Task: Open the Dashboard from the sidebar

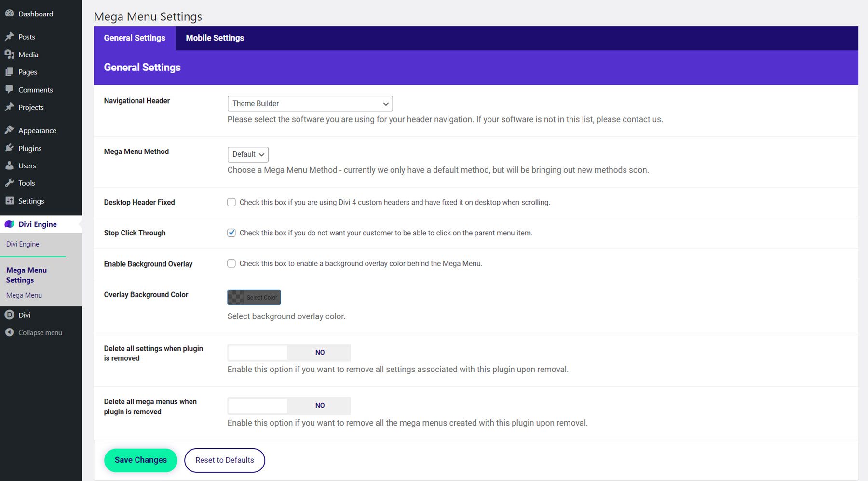Action: tap(10, 14)
